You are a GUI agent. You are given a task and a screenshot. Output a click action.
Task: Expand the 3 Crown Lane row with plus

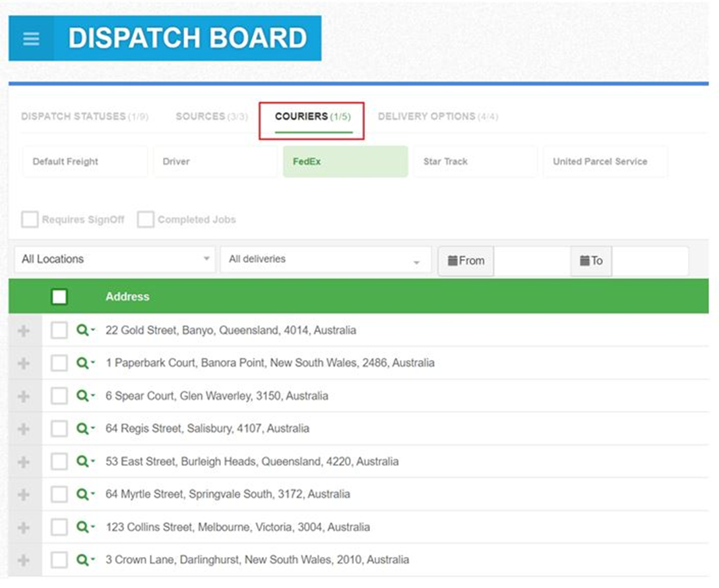[x=24, y=560]
